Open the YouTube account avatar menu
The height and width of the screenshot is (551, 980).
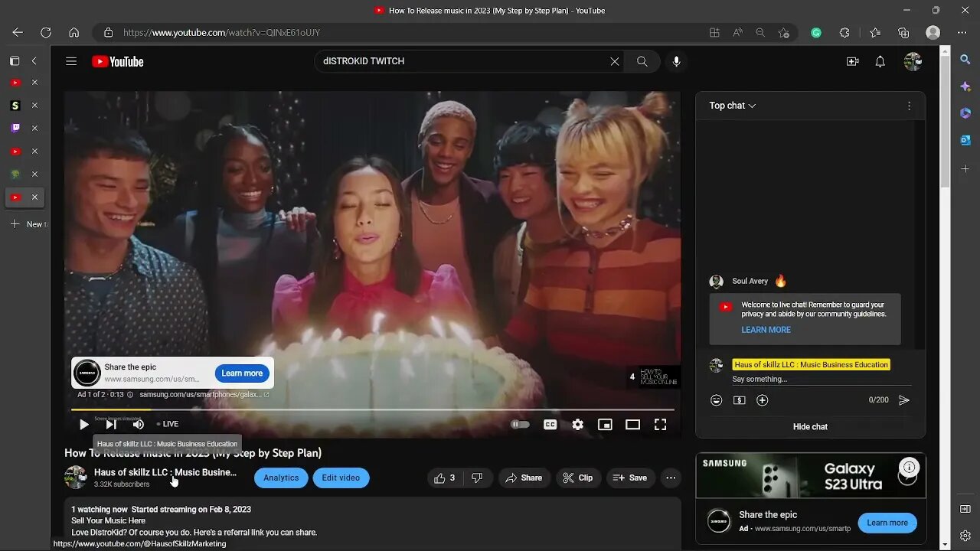coord(913,61)
